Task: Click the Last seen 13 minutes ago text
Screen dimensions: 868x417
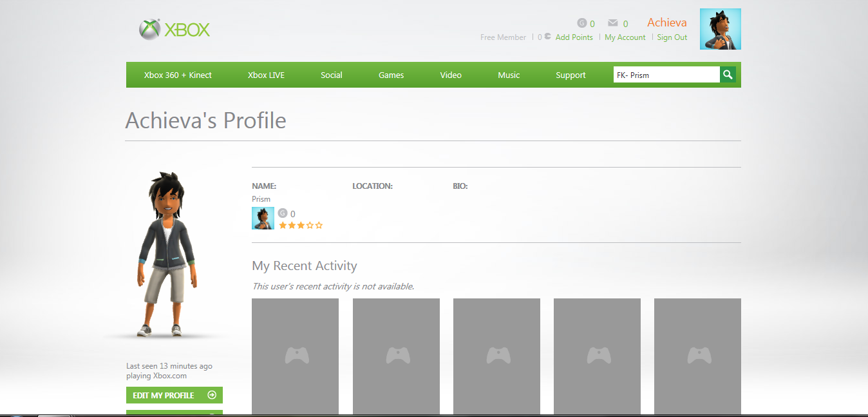Action: 169,366
